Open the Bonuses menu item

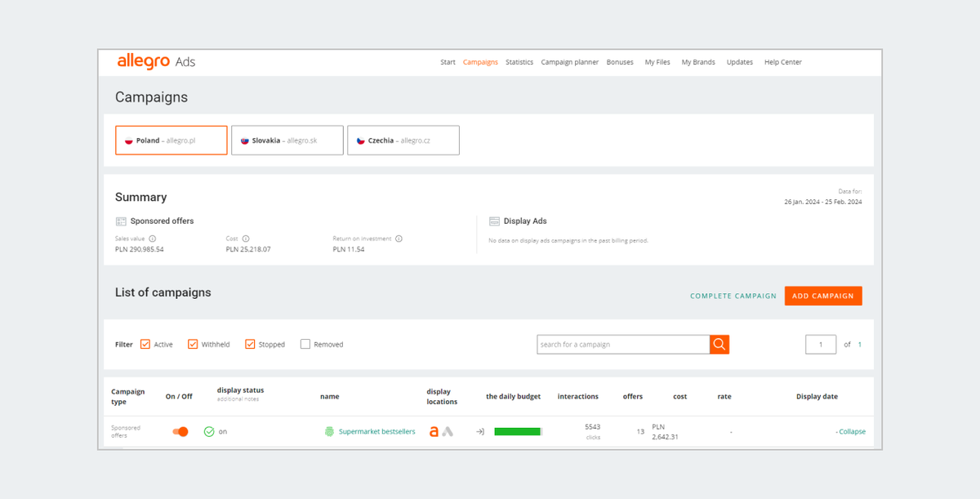point(620,62)
